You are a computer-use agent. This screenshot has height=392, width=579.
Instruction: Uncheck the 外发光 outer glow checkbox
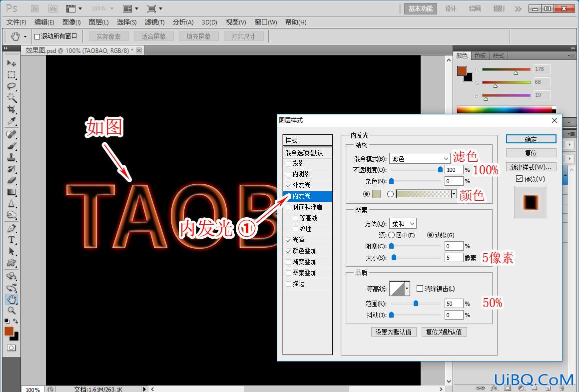point(289,185)
